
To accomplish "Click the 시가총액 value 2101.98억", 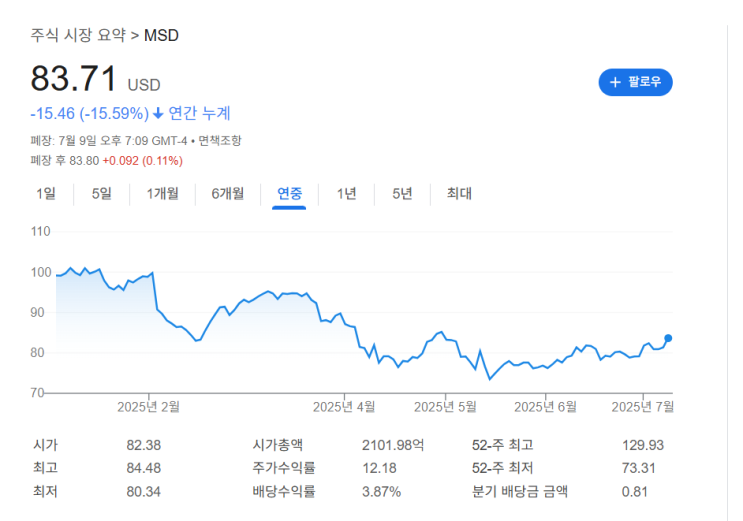I will tap(393, 445).
